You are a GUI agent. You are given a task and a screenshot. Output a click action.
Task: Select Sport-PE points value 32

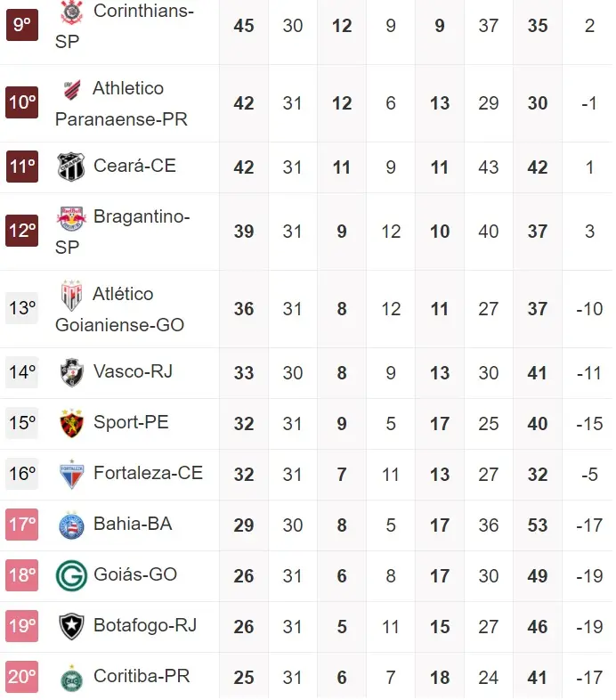click(x=244, y=424)
